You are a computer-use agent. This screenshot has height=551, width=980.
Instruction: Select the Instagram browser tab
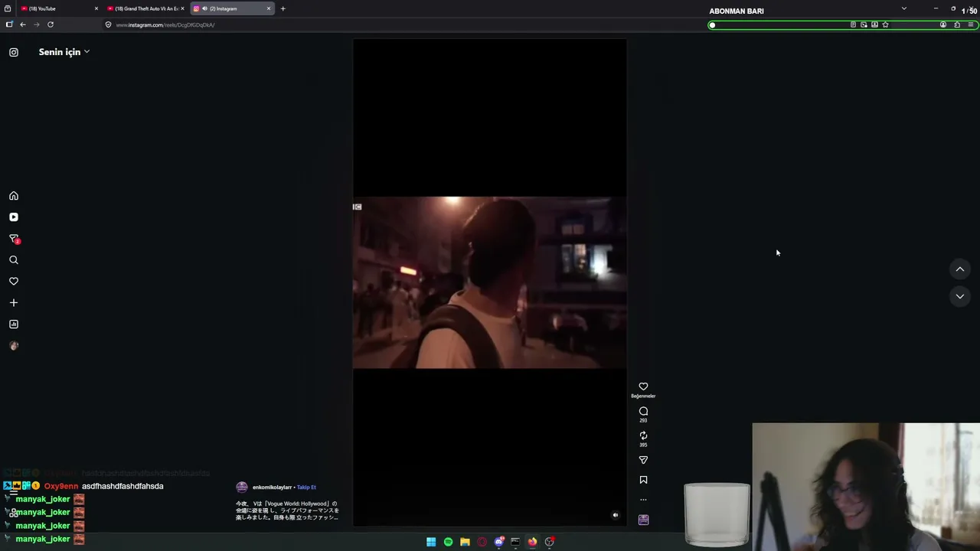(232, 8)
